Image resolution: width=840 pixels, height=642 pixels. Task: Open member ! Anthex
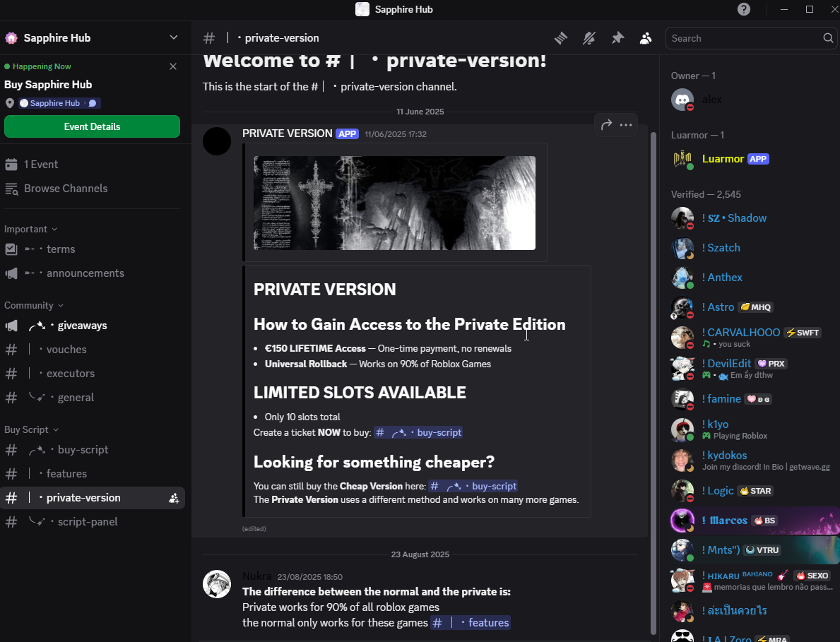pos(749,278)
